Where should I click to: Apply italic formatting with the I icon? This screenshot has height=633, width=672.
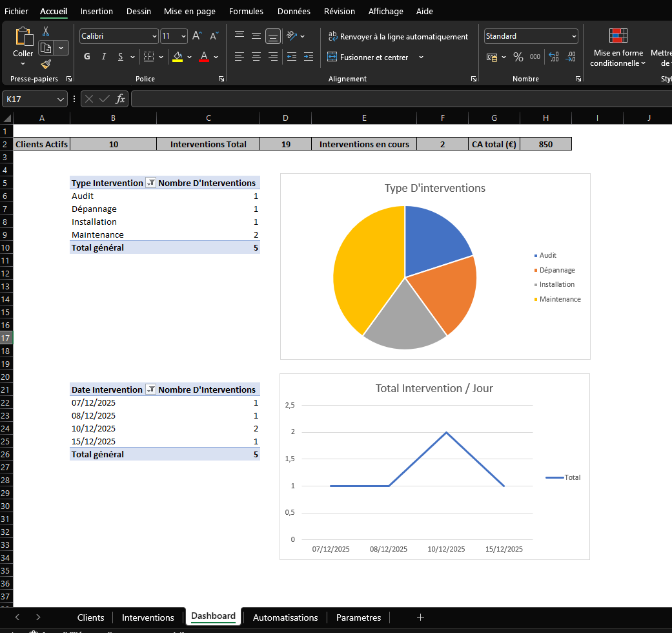103,57
